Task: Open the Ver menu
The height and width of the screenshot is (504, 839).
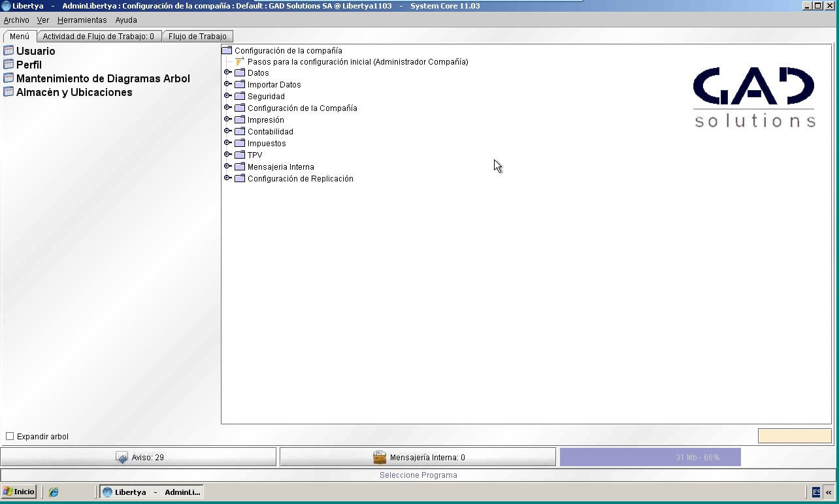Action: click(x=43, y=20)
